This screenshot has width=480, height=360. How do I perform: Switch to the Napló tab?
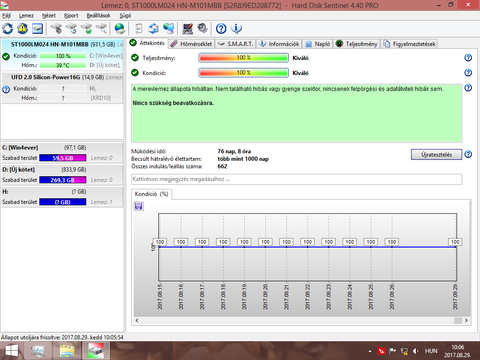[318, 44]
